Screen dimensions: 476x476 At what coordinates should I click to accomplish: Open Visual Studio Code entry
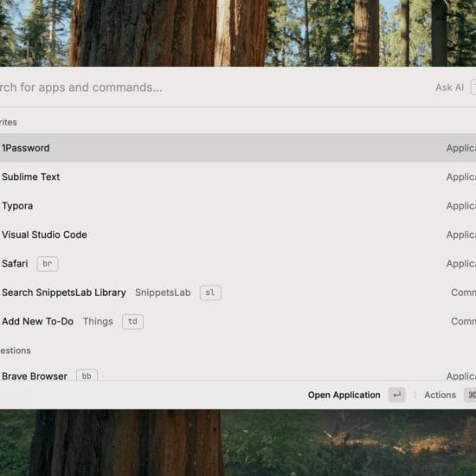coord(238,235)
